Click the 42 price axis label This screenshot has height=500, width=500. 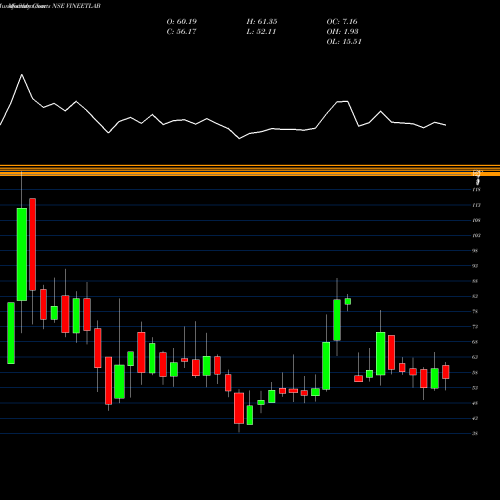pos(475,418)
